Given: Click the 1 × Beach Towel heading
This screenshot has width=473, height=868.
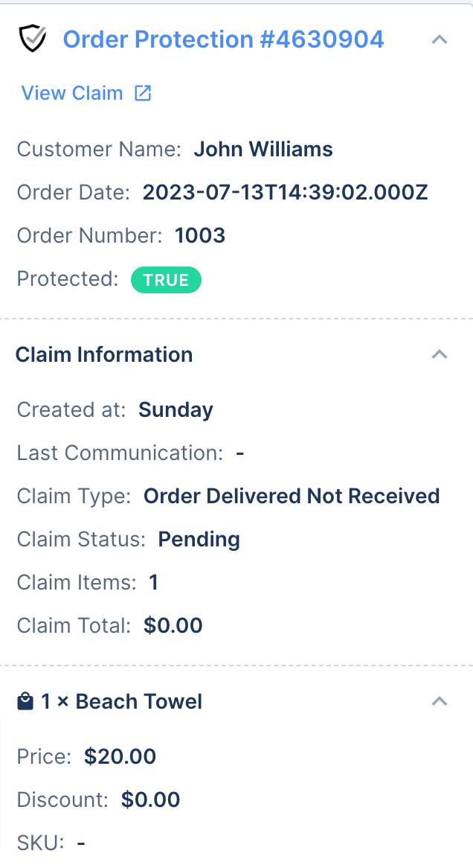Looking at the screenshot, I should coord(122,701).
